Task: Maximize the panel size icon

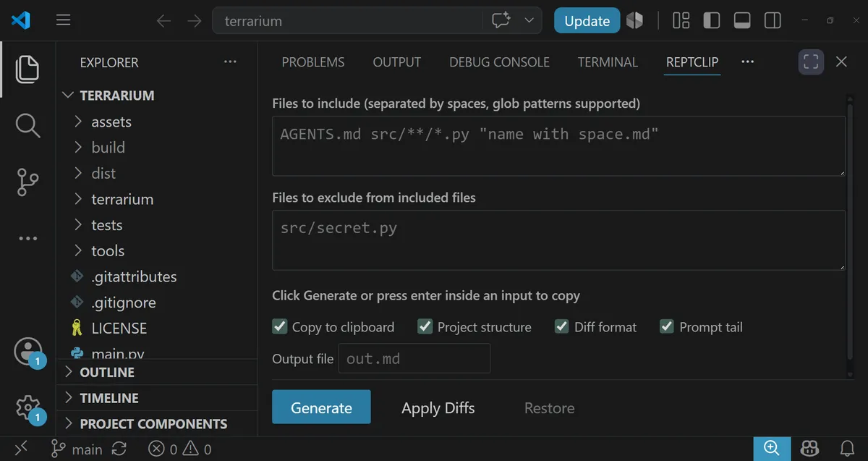Action: (x=811, y=62)
